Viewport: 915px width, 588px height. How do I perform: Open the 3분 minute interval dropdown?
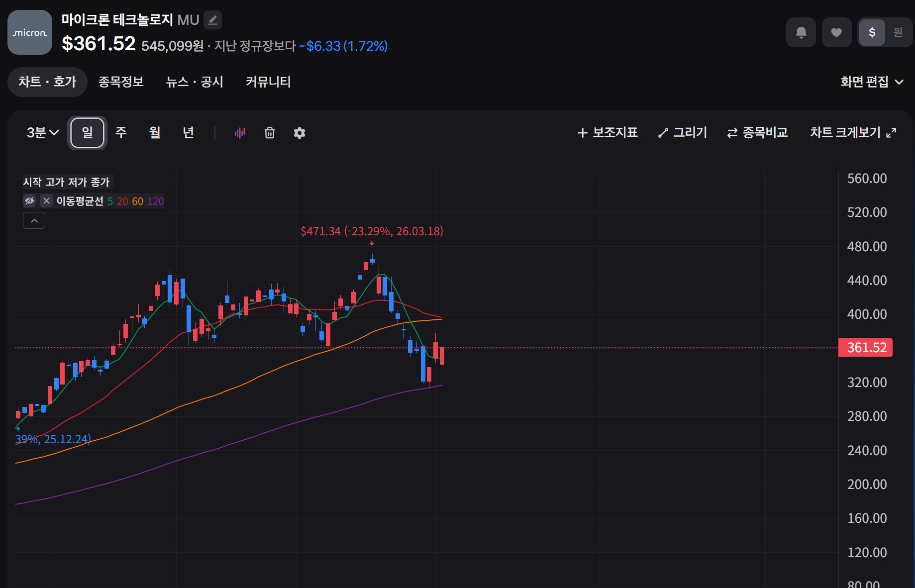pyautogui.click(x=43, y=132)
